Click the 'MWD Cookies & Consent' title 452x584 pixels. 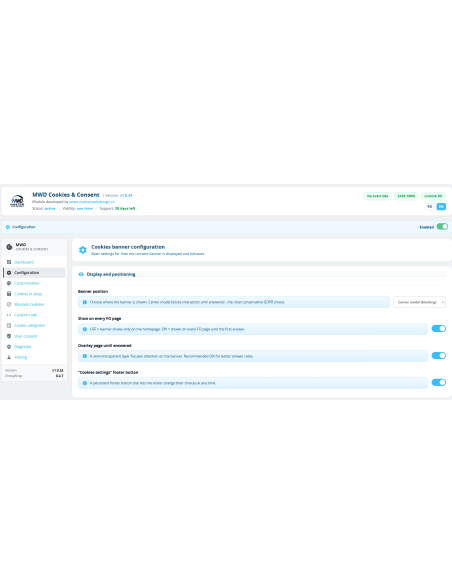(66, 195)
